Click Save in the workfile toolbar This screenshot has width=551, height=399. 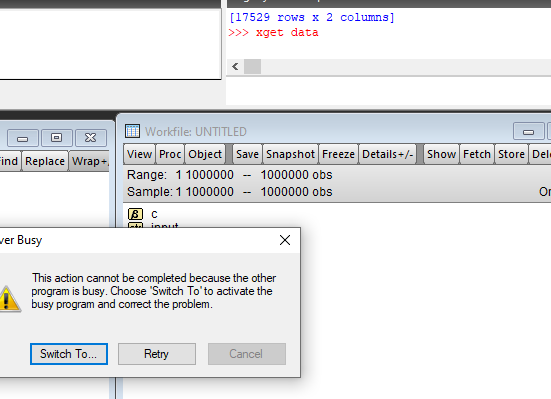[247, 154]
